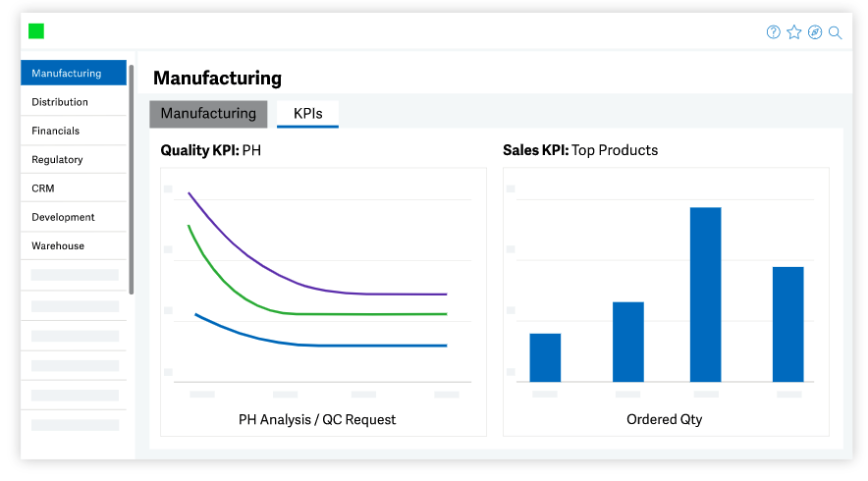
Task: Click the PH Analysis / QC Request label
Action: click(317, 419)
